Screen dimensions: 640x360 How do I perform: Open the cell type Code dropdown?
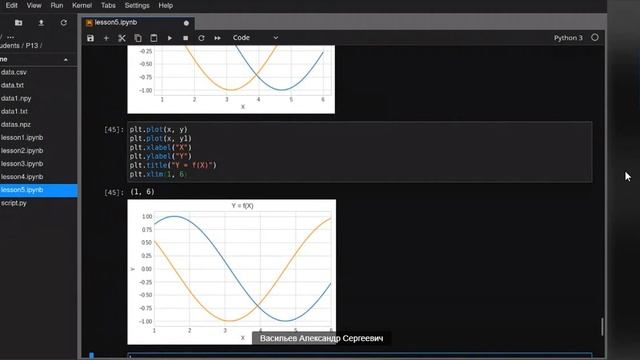click(255, 38)
